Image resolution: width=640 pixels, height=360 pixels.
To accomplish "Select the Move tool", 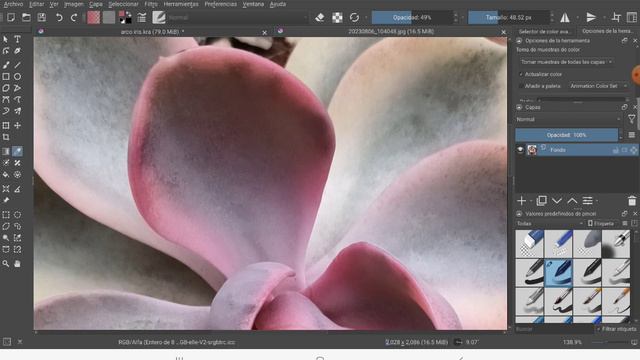I will pyautogui.click(x=18, y=125).
